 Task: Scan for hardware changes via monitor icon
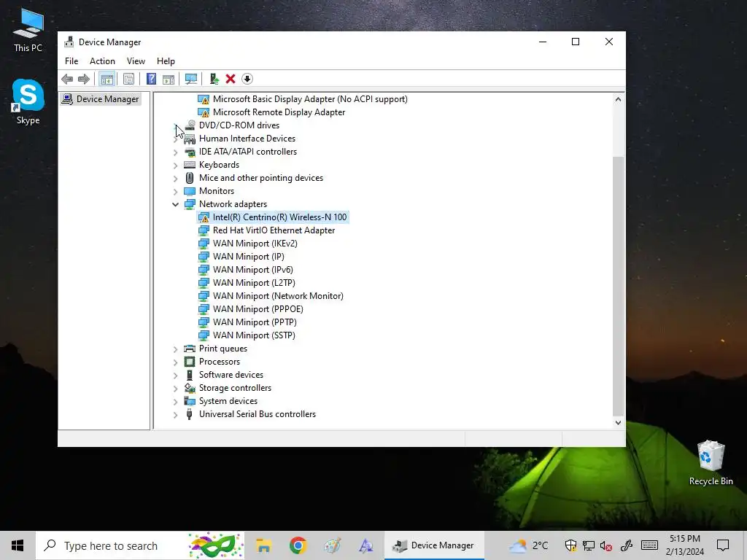(191, 79)
